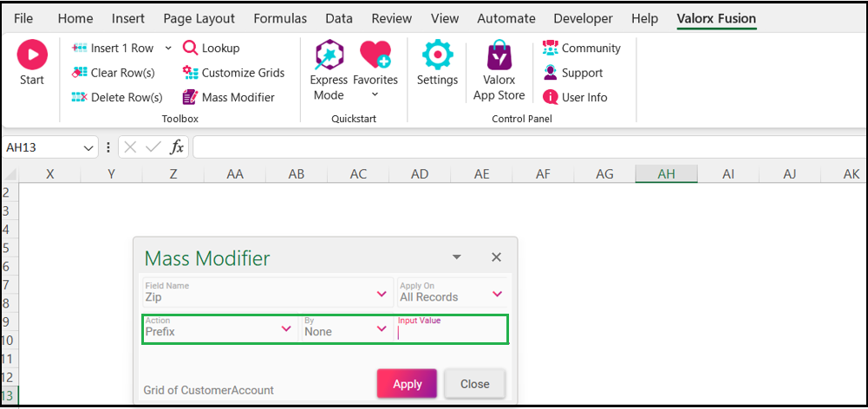Open Favorites heart icon
Image resolution: width=868 pixels, height=409 pixels.
click(x=375, y=55)
